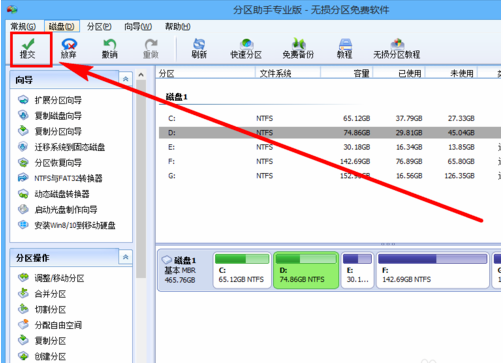Open 动态磁盘转换器
503x363 pixels.
[54, 194]
